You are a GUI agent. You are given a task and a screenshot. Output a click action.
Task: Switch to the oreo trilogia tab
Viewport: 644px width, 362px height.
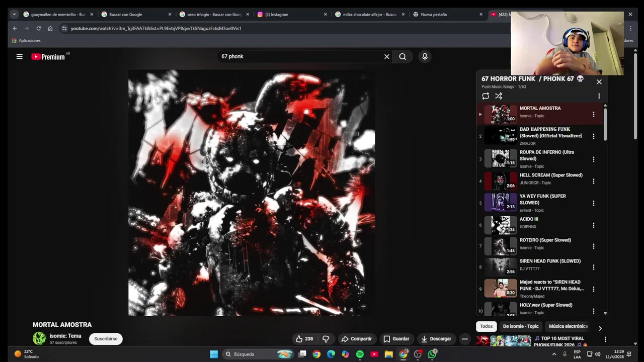tap(213, 15)
